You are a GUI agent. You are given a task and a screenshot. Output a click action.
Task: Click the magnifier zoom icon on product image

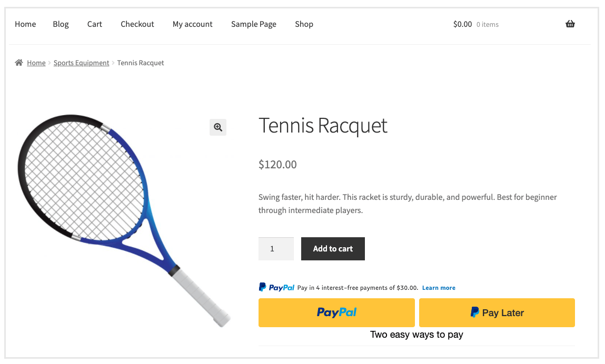pos(218,127)
